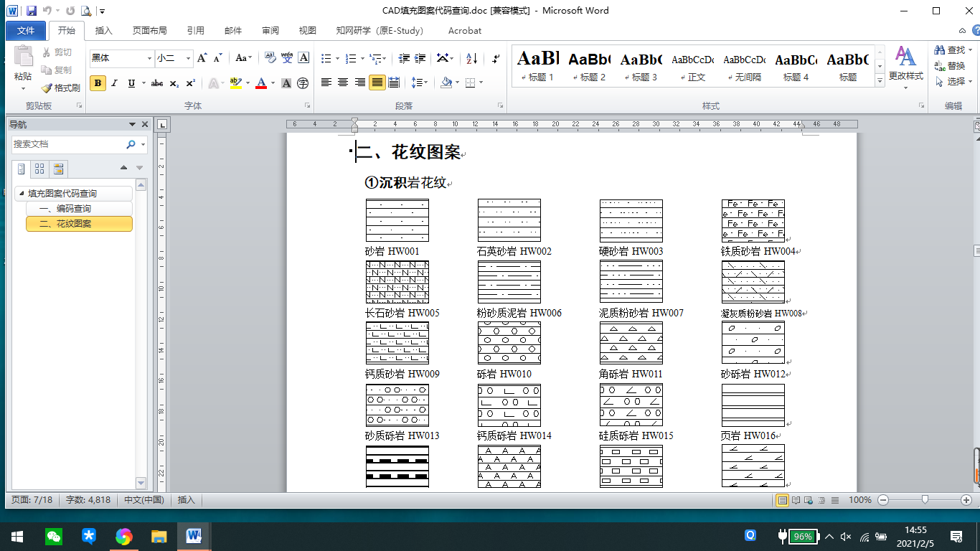Show search results view in navigation pane

coord(59,169)
